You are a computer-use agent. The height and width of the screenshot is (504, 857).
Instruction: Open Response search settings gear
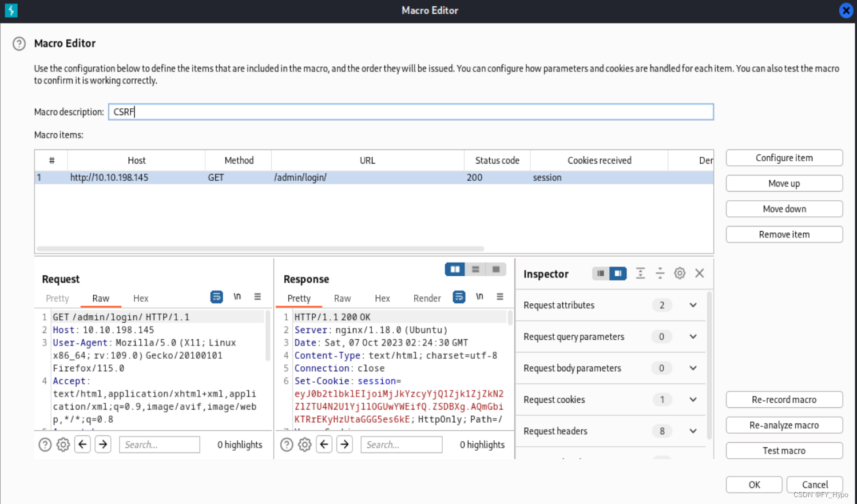tap(305, 445)
